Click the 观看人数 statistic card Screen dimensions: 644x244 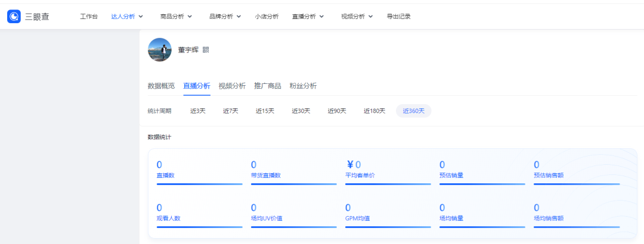pyautogui.click(x=200, y=215)
